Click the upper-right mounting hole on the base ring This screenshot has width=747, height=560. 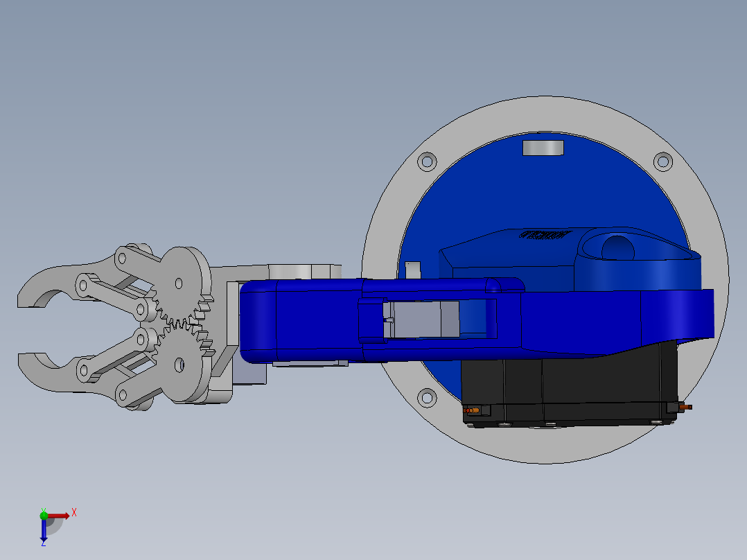662,161
